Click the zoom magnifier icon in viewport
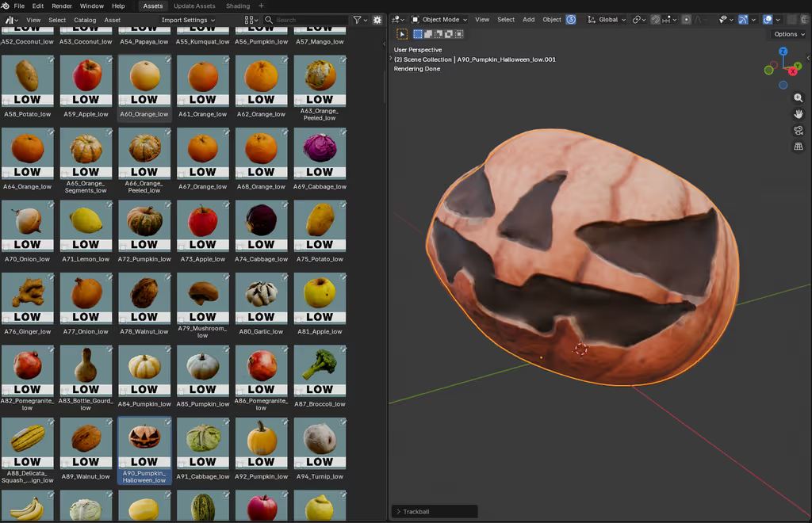Screen dimensions: 812x523 pyautogui.click(x=799, y=98)
